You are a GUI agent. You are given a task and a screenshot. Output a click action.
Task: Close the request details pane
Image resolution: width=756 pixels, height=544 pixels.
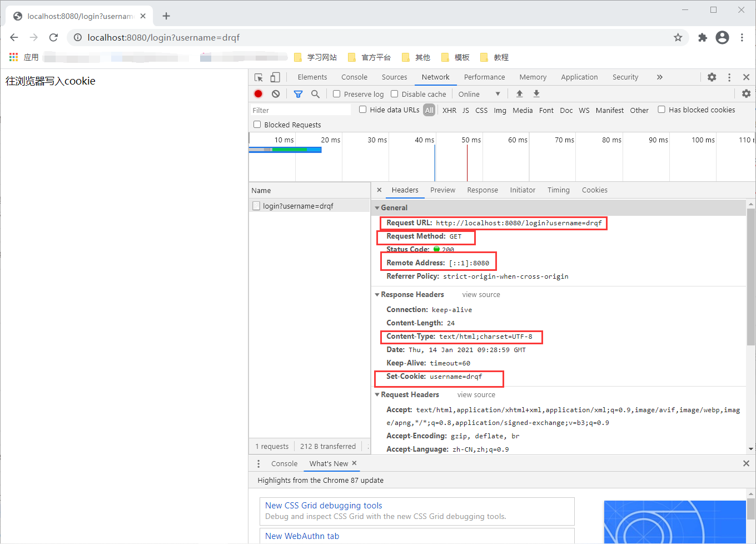tap(379, 190)
